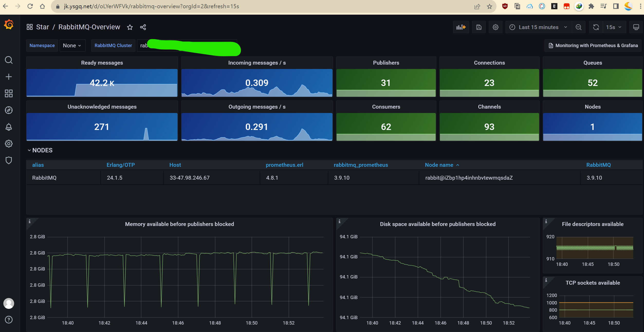Open the Publishers panel title menu
This screenshot has width=644, height=332.
click(386, 63)
